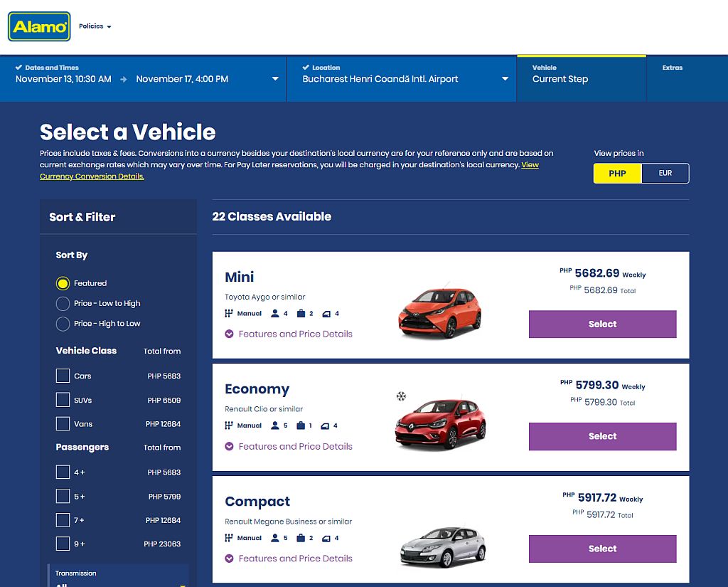This screenshot has width=728, height=587.
Task: Select the Compact vehicle
Action: tap(603, 549)
